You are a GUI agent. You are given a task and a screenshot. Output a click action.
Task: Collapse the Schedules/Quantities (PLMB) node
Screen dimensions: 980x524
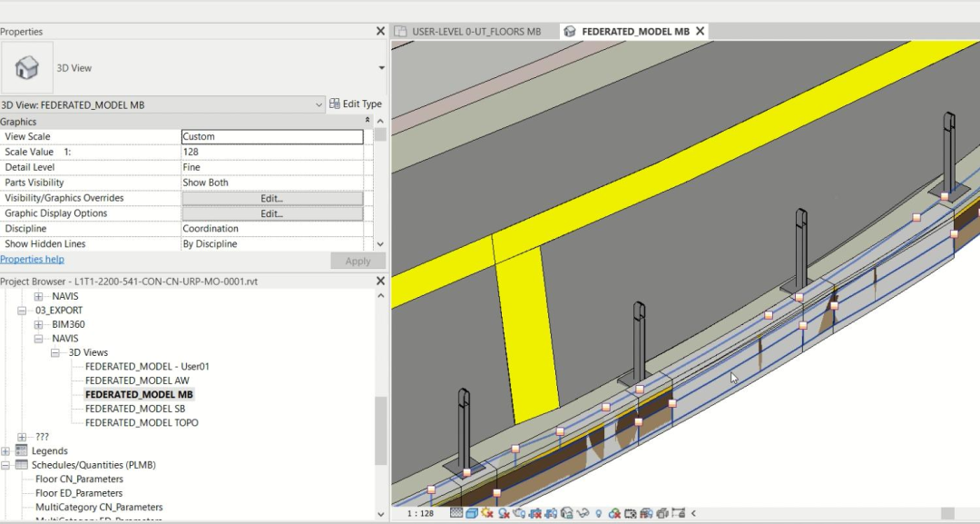click(5, 465)
